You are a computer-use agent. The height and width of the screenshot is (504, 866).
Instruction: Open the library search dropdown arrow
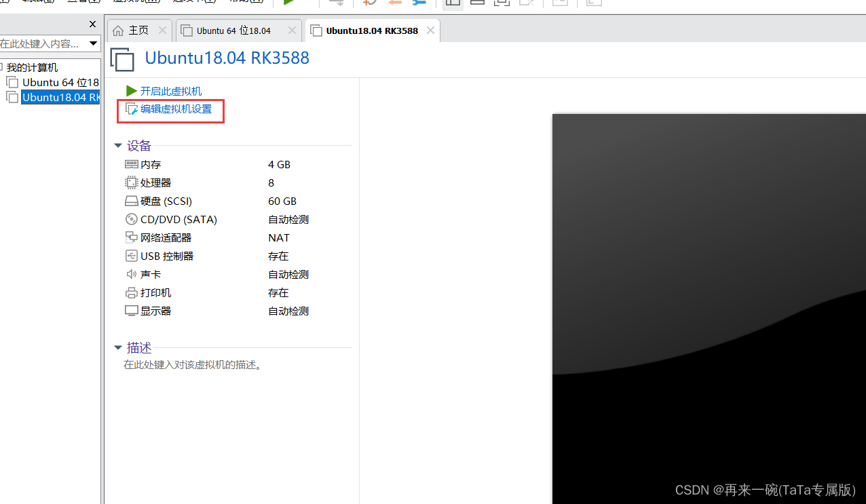click(93, 43)
